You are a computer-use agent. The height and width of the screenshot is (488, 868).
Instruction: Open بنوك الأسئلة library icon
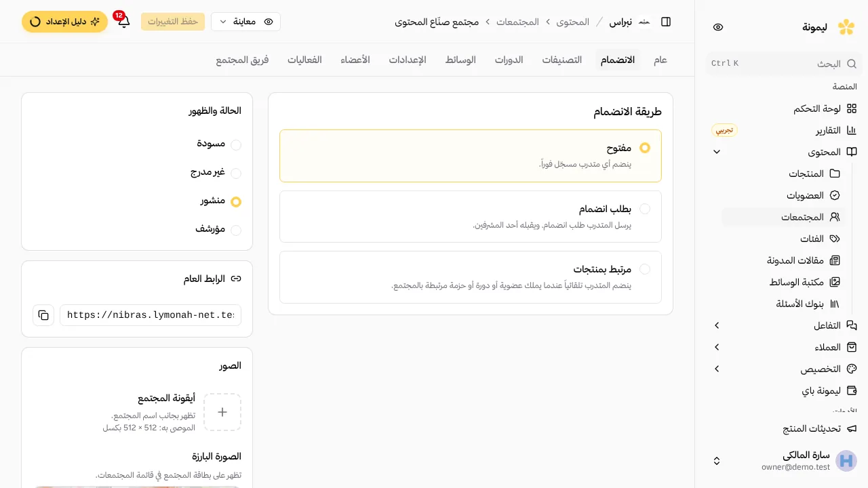pyautogui.click(x=835, y=304)
